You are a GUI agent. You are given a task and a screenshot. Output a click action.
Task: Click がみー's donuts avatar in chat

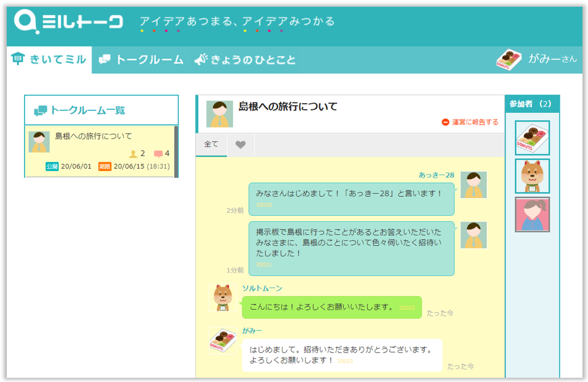click(222, 341)
